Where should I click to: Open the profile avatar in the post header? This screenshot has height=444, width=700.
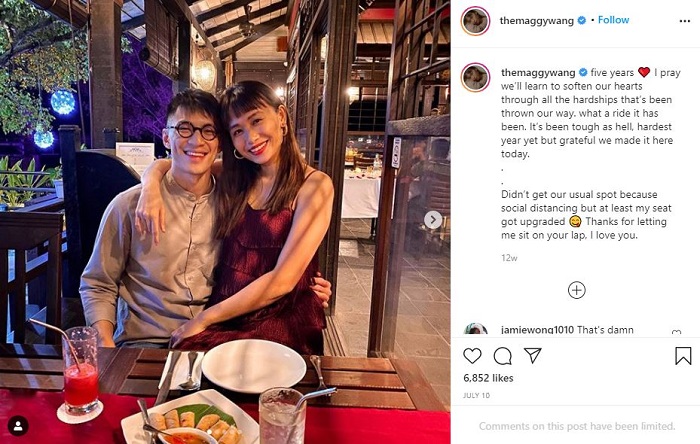[x=475, y=20]
